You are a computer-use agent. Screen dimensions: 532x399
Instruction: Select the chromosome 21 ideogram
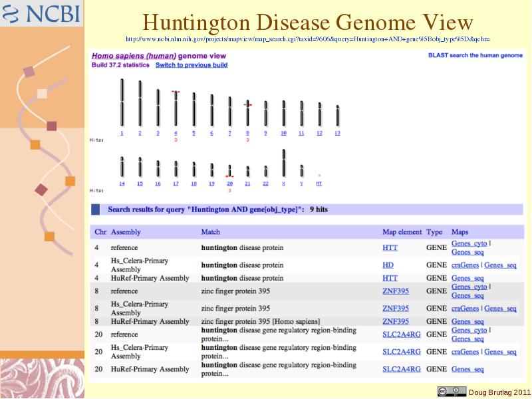coord(247,172)
